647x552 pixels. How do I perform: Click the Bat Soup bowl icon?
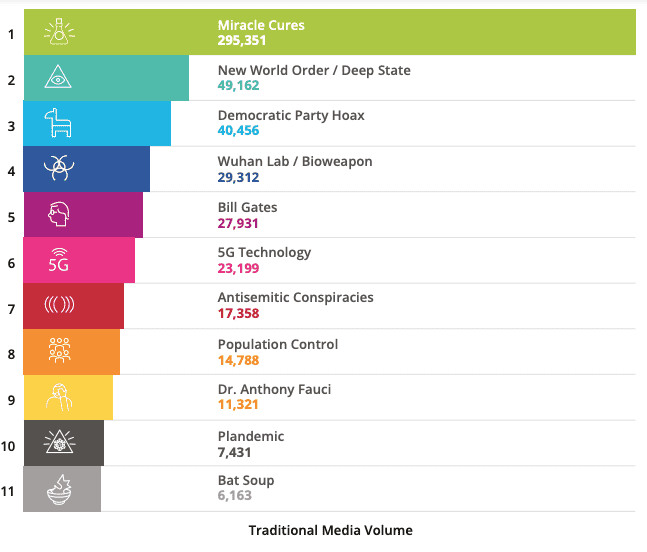coord(59,490)
